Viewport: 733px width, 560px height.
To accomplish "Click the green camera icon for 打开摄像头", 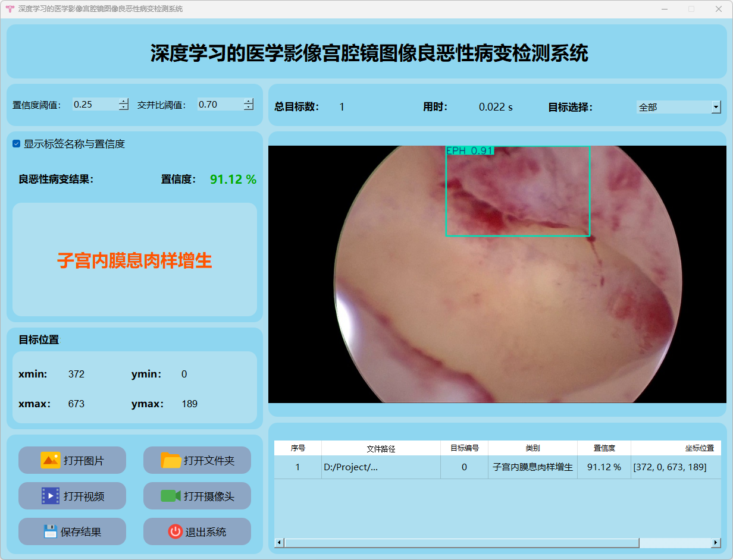I will click(x=171, y=496).
